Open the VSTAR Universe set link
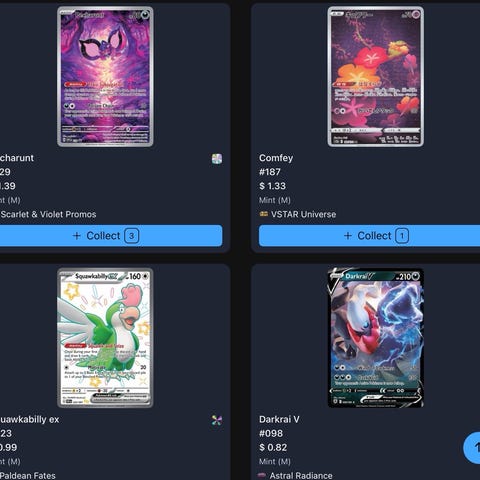Image resolution: width=480 pixels, height=480 pixels. 303,214
